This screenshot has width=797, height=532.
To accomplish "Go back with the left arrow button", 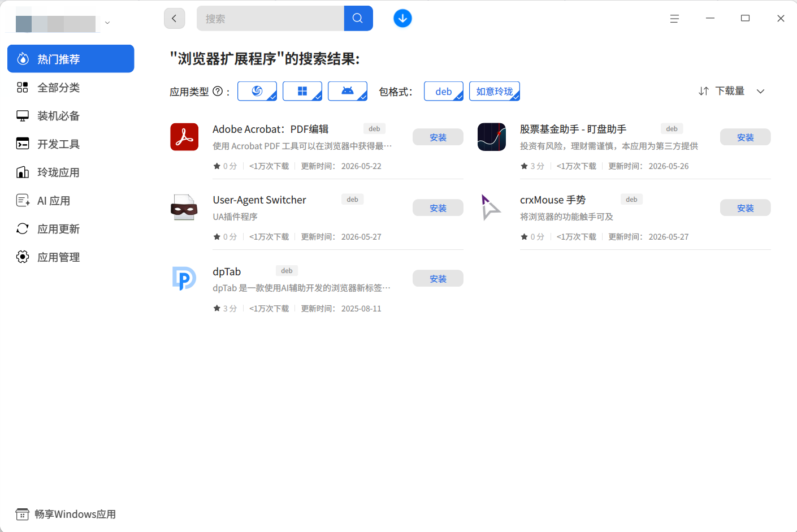I will point(174,19).
